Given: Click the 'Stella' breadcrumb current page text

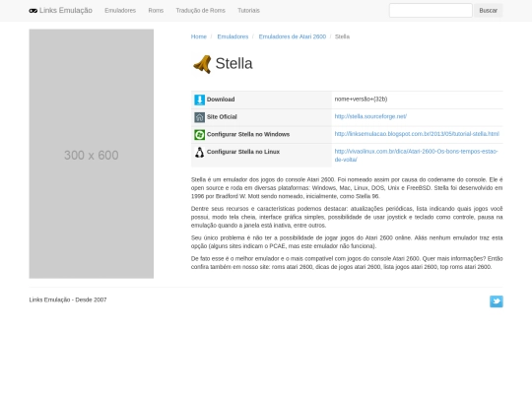Looking at the screenshot, I should [342, 36].
